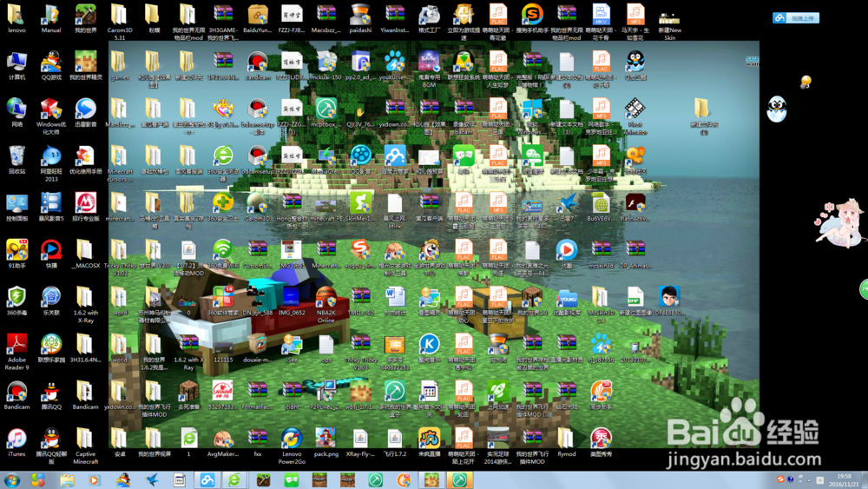Launch 来疯直播 icon
This screenshot has width=868, height=489.
point(429,439)
